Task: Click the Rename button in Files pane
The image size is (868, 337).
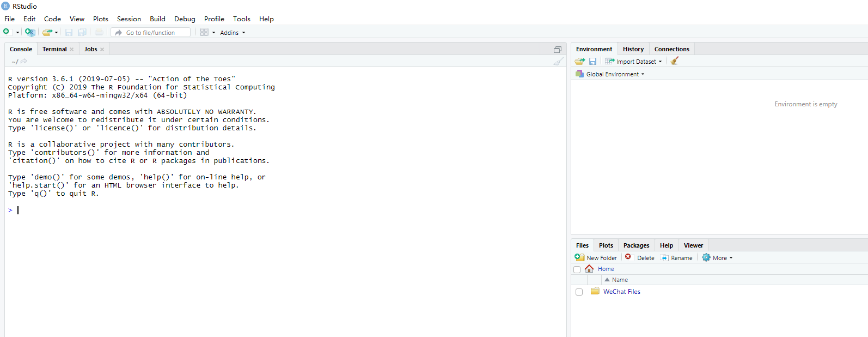Action: pos(676,258)
